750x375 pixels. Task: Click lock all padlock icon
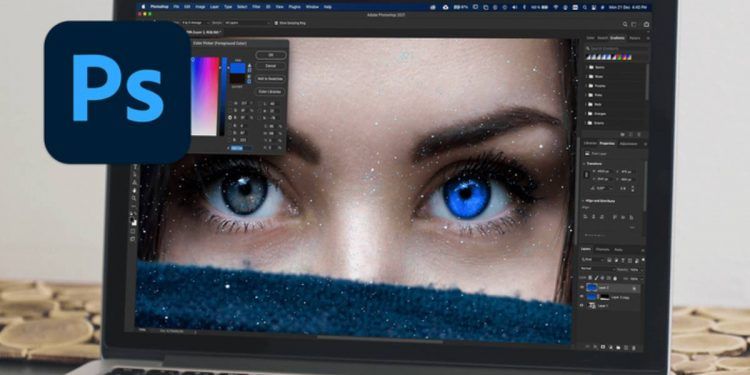[615, 278]
